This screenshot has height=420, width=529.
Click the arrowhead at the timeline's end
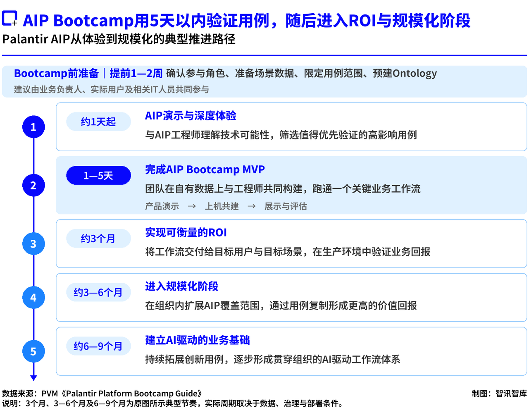pos(33,377)
